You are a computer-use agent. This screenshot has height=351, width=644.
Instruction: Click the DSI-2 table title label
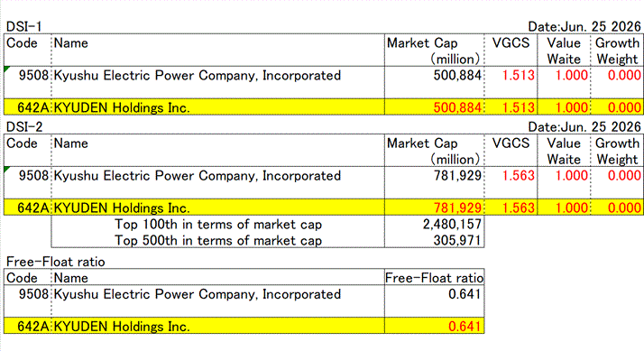(24, 126)
